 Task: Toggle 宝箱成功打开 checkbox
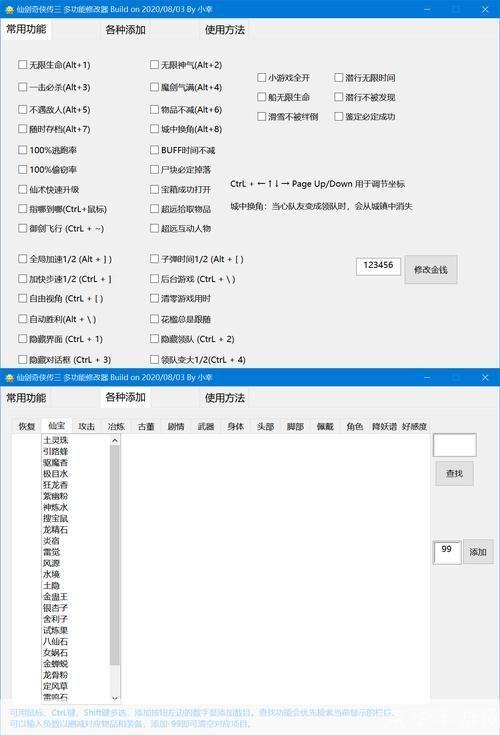(154, 189)
